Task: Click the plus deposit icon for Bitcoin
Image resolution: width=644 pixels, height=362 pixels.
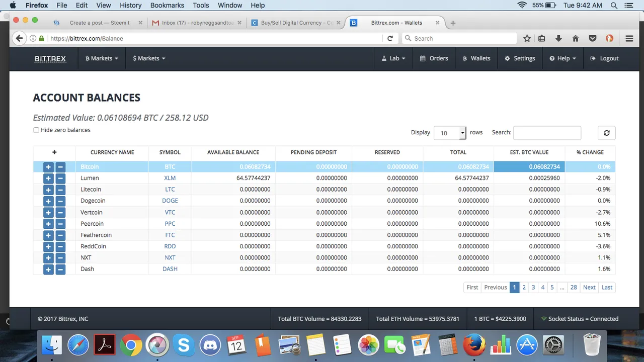Action: pyautogui.click(x=48, y=167)
